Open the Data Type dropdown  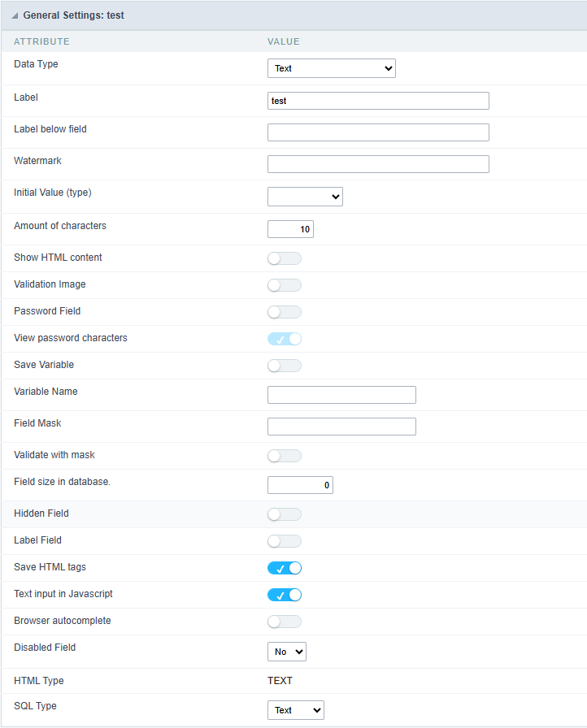click(x=331, y=68)
